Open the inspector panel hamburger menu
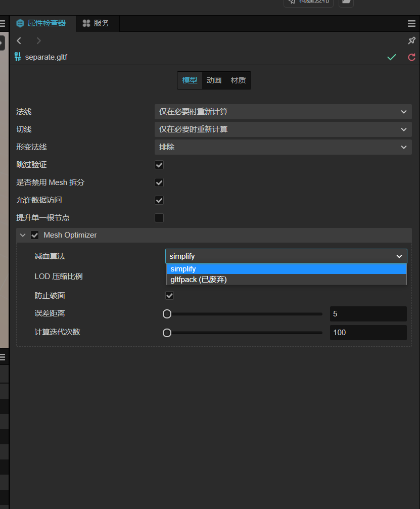 point(411,24)
